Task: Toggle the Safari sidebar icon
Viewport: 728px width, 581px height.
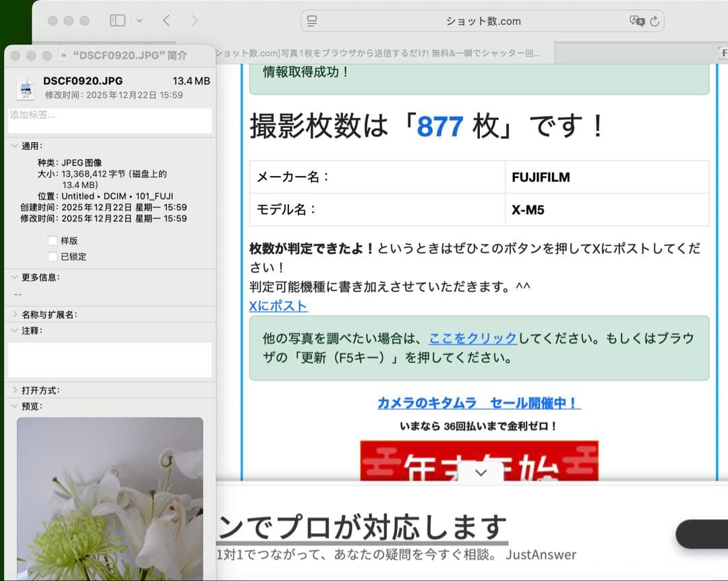Action: pos(117,21)
